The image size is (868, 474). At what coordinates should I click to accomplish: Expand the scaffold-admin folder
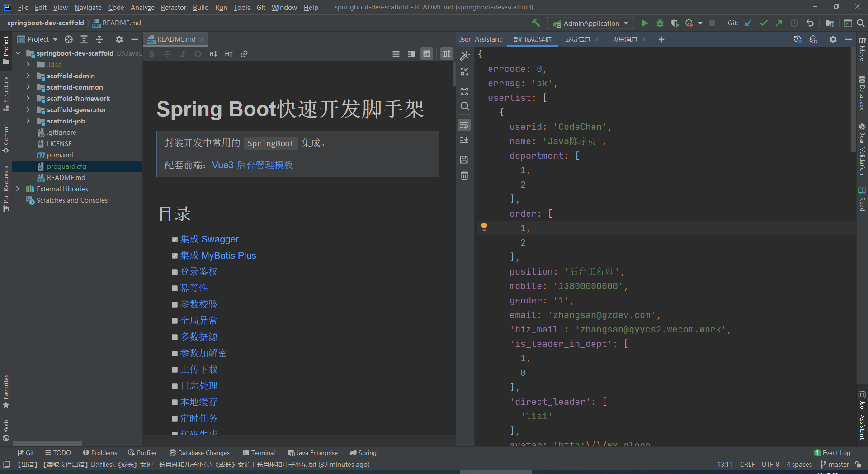(x=28, y=76)
